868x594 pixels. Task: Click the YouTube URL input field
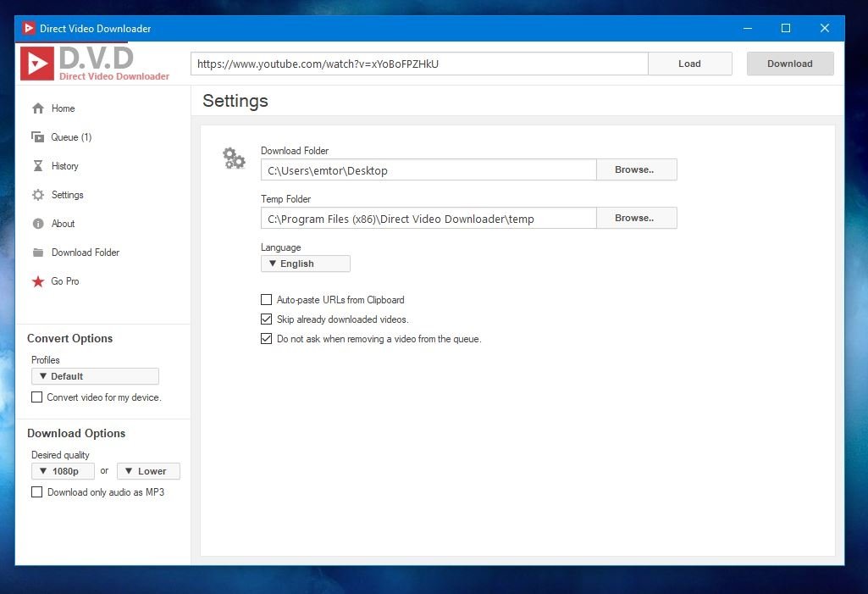tap(420, 64)
